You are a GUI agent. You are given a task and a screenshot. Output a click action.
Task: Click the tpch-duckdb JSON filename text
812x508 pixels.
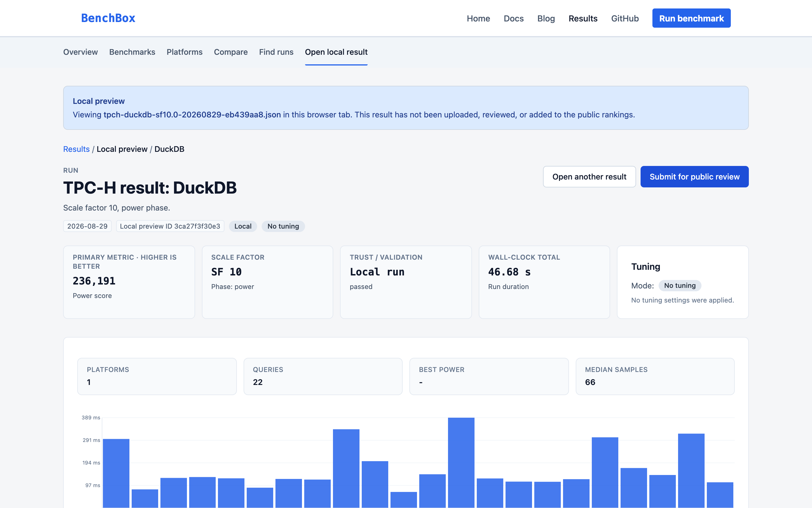[192, 115]
